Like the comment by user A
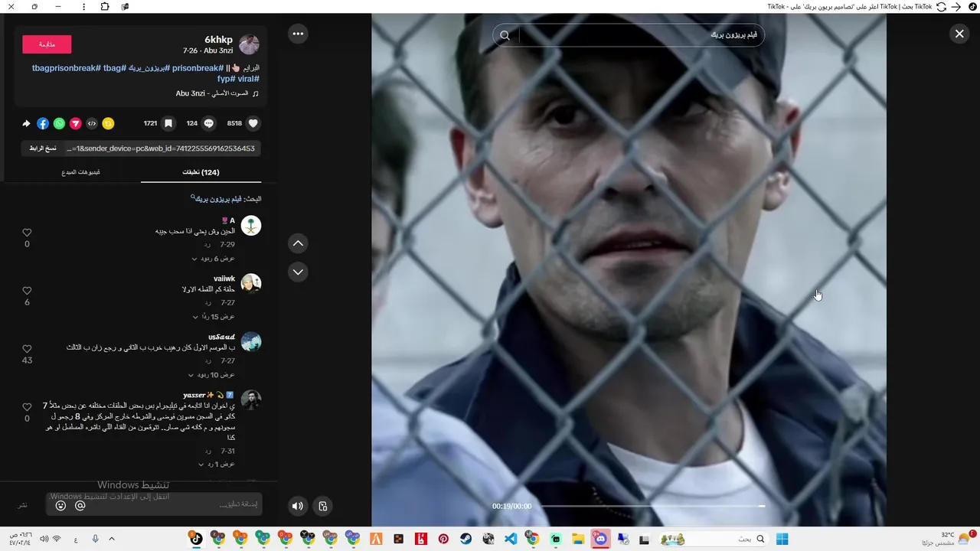This screenshot has width=980, height=551. (x=27, y=233)
